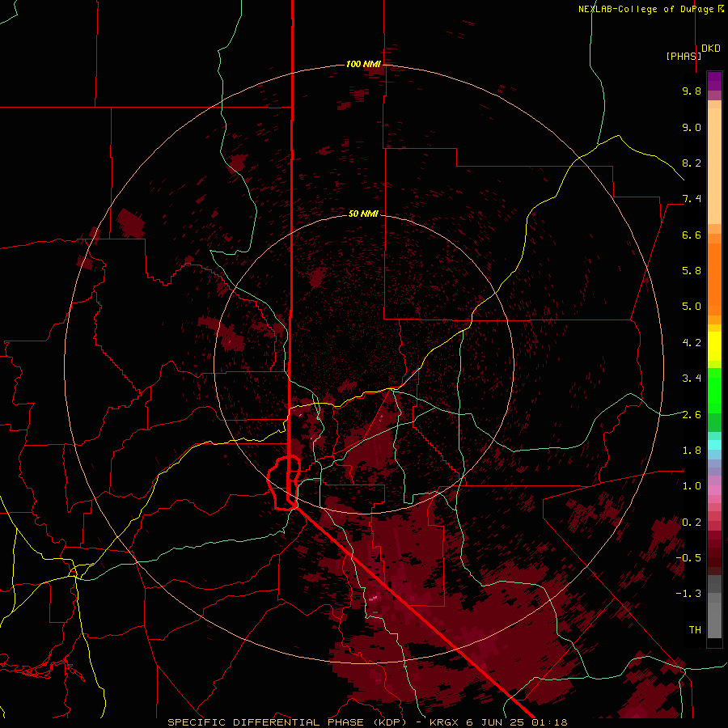Click the 3.4 scale value
Image resolution: width=728 pixels, height=728 pixels.
(692, 379)
